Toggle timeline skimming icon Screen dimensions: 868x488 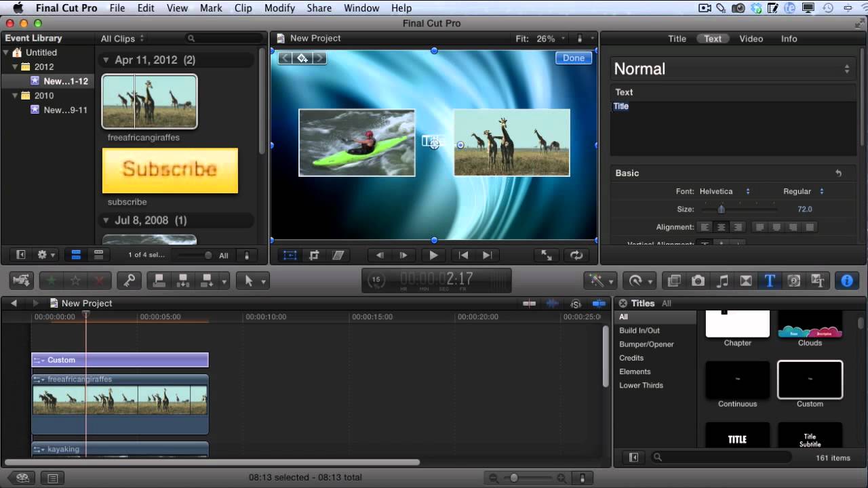[530, 304]
